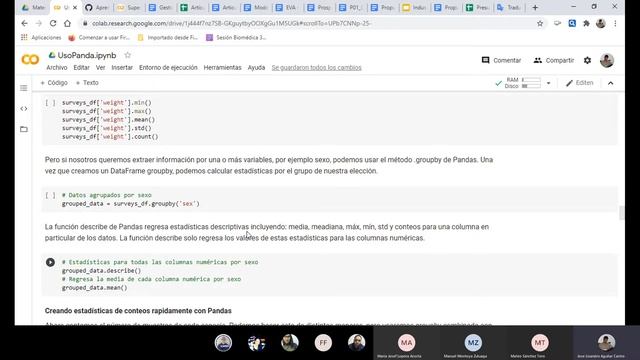Click the page vertical scrollbar
Screen dimensions: 640x360
pyautogui.click(x=622, y=213)
